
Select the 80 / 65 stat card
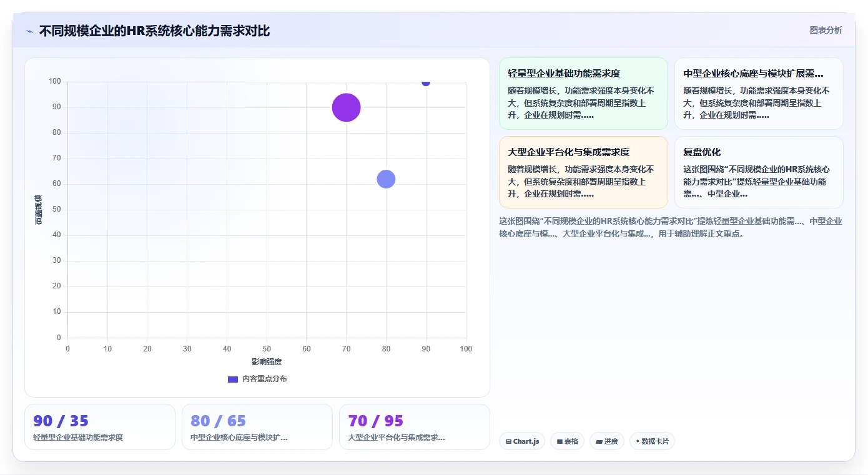(257, 427)
